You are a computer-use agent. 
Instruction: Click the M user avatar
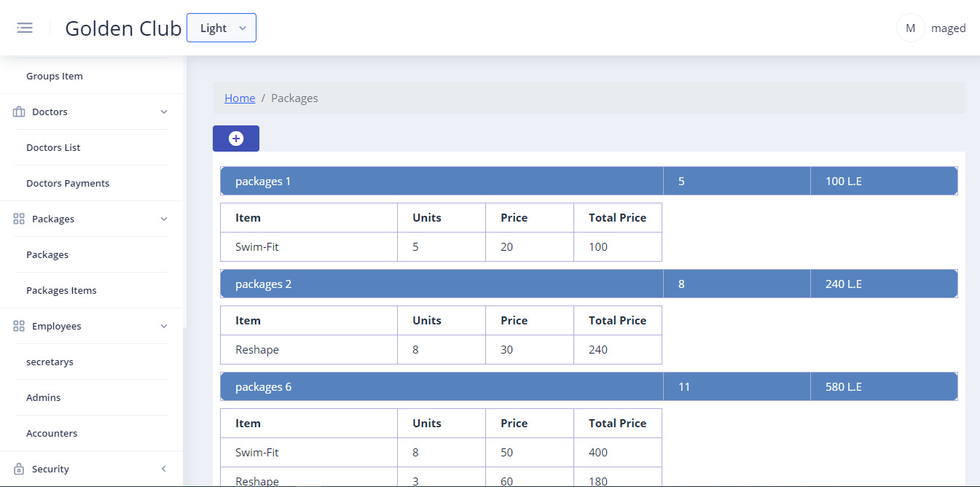[910, 28]
